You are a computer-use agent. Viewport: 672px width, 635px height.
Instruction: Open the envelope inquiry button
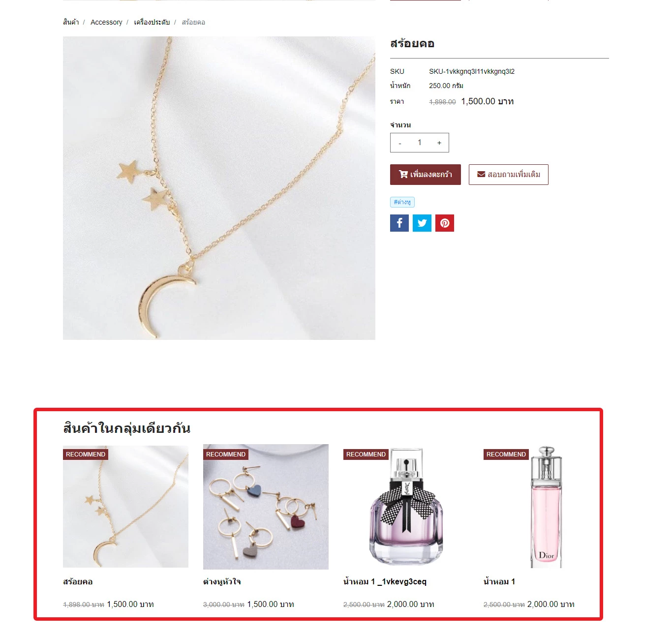point(509,175)
